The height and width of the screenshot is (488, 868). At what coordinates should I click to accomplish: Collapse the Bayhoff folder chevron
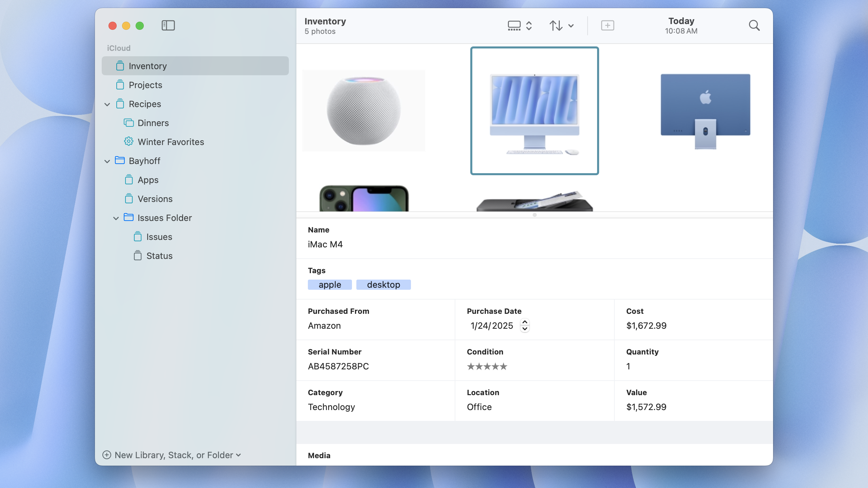pos(107,161)
